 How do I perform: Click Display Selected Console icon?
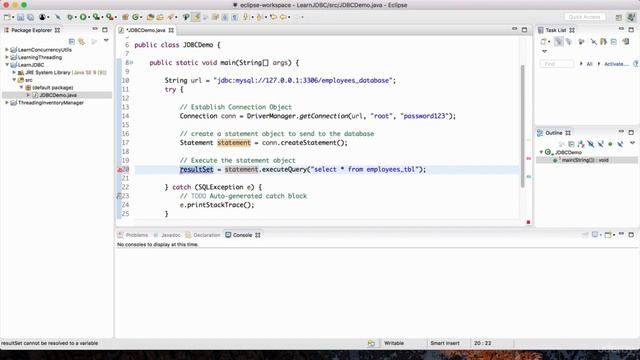[595, 235]
